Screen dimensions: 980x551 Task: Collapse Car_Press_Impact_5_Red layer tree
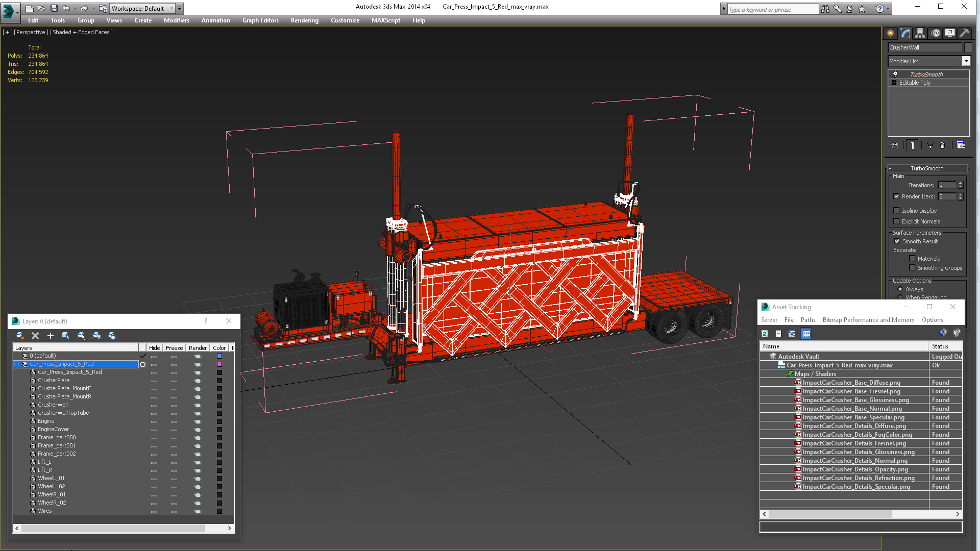[17, 364]
